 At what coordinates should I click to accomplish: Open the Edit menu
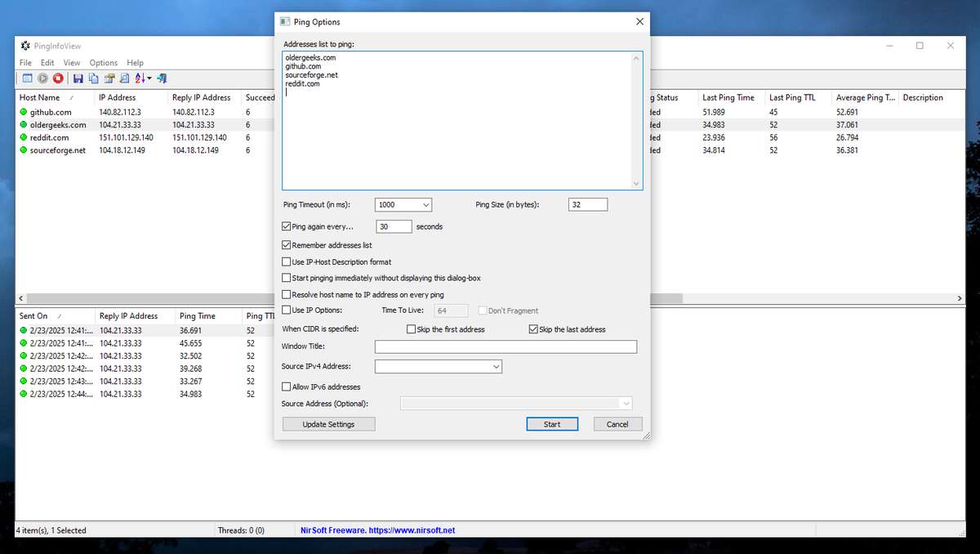coord(47,63)
